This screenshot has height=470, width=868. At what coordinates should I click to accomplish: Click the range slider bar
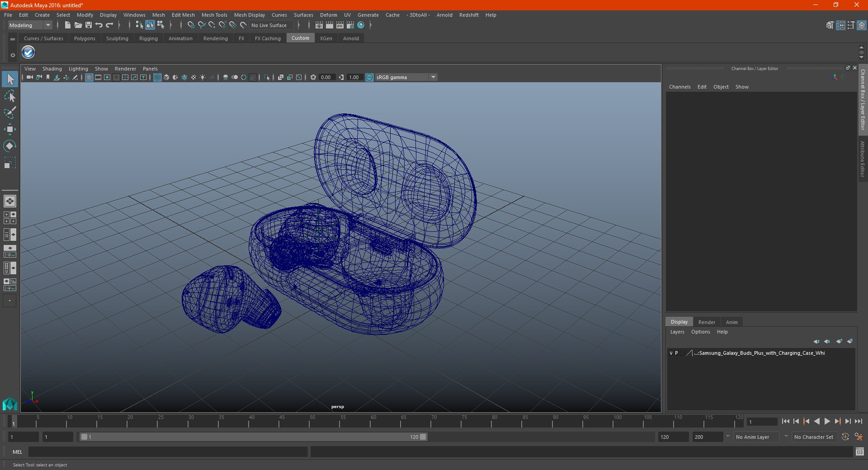pos(253,437)
